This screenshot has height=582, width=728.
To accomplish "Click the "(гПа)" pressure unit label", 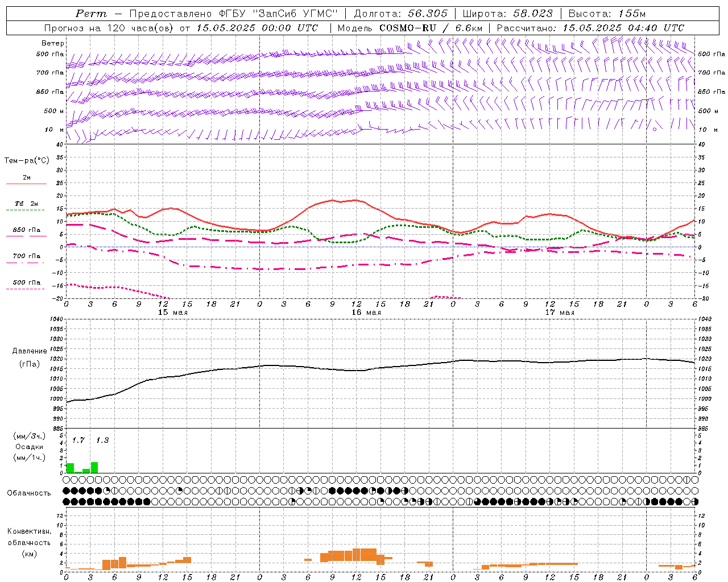I will (30, 364).
